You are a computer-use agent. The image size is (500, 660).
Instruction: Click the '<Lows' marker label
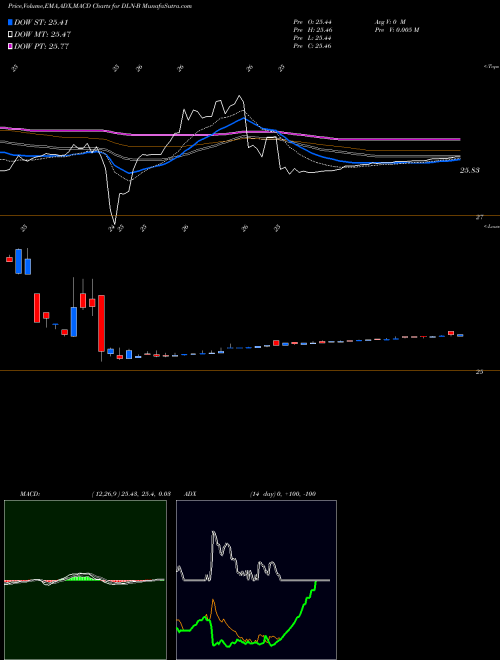coord(491,226)
